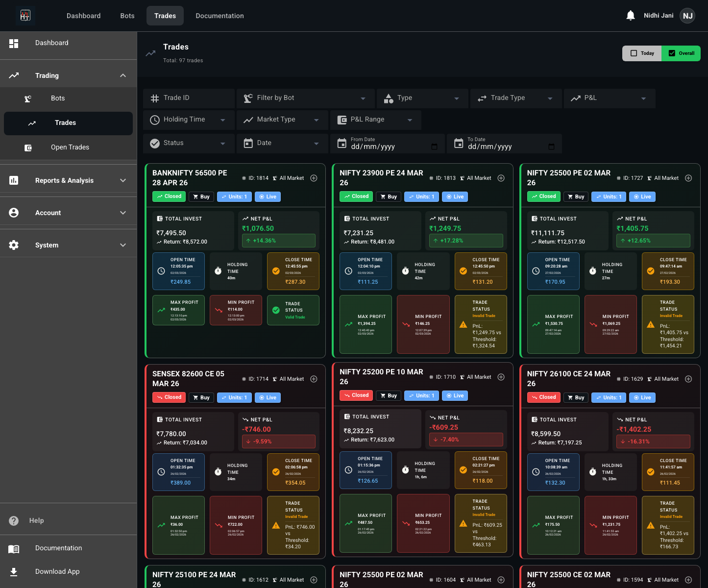
Task: Click the calendar icon in From Date field
Action: (x=434, y=146)
